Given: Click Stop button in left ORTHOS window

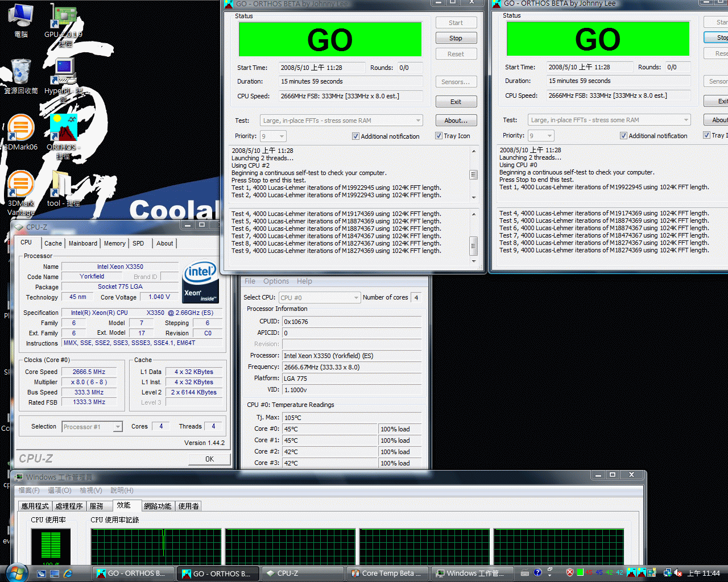Looking at the screenshot, I should 456,38.
